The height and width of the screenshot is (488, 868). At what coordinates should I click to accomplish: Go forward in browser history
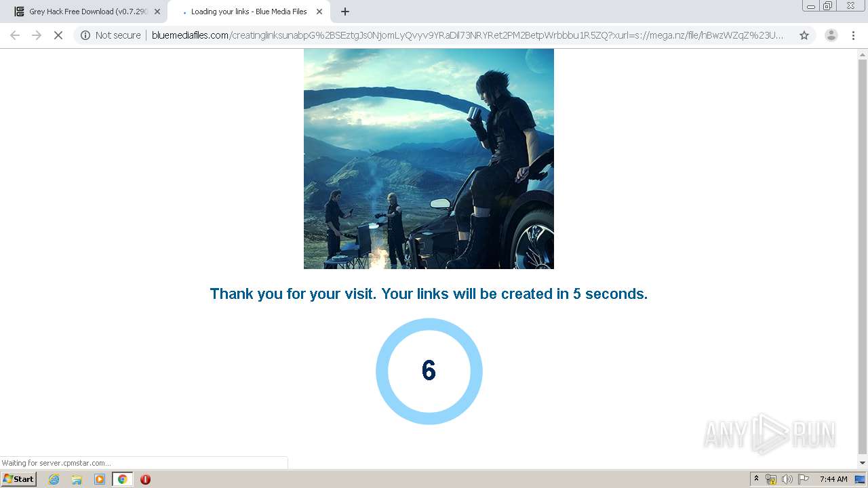(37, 35)
